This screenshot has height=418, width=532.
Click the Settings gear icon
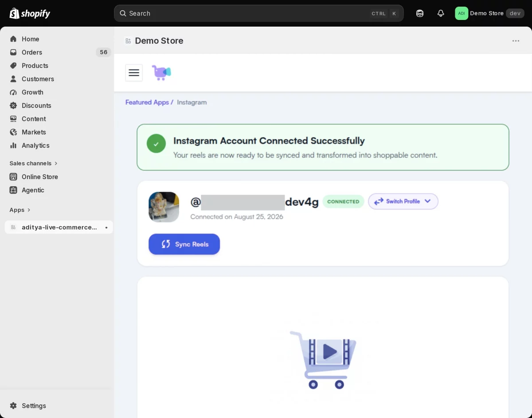(13, 406)
